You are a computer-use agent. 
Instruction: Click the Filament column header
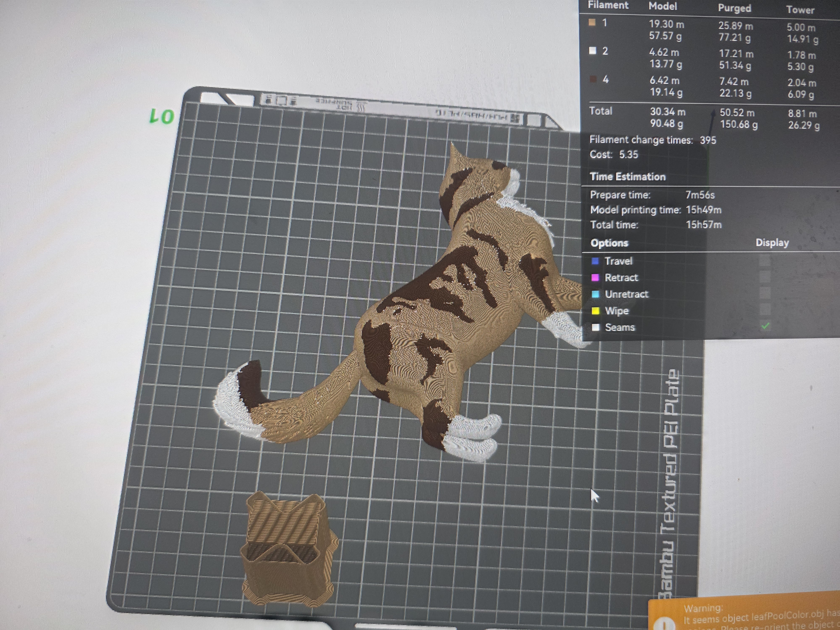[608, 5]
